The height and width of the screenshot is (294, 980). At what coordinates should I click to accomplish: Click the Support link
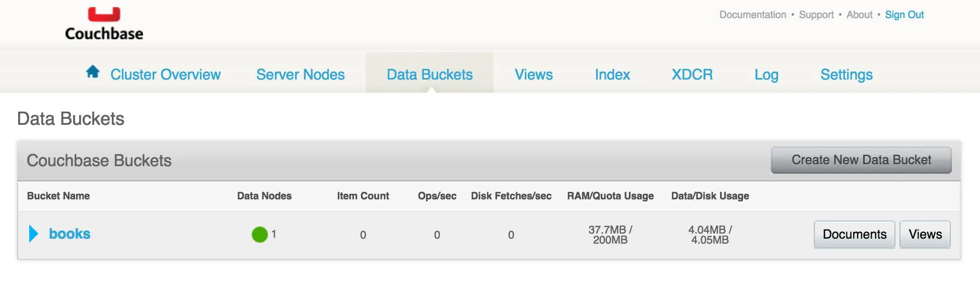click(x=816, y=15)
